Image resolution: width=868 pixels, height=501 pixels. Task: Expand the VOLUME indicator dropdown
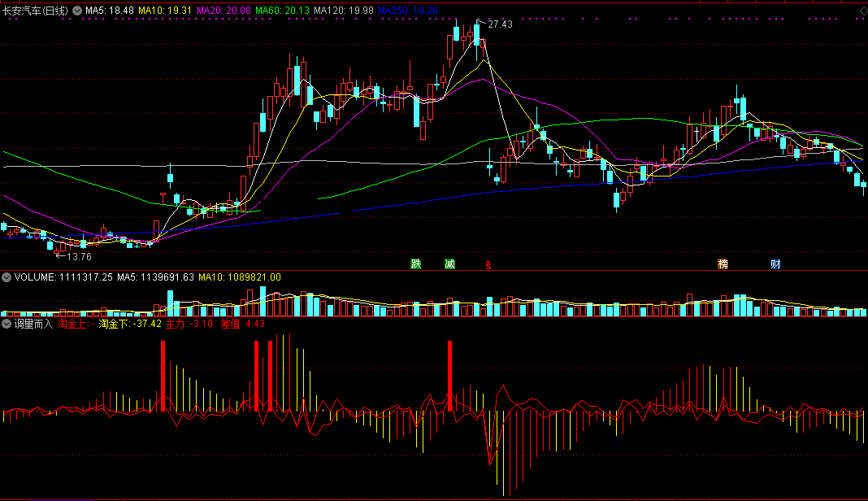[7, 277]
